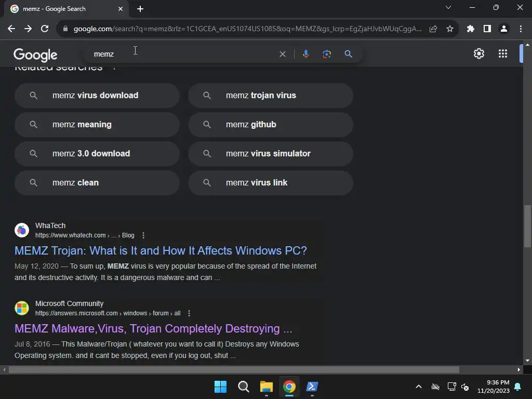This screenshot has height=399, width=532.
Task: Open the Microsoft Community result options menu
Action: coord(189,313)
